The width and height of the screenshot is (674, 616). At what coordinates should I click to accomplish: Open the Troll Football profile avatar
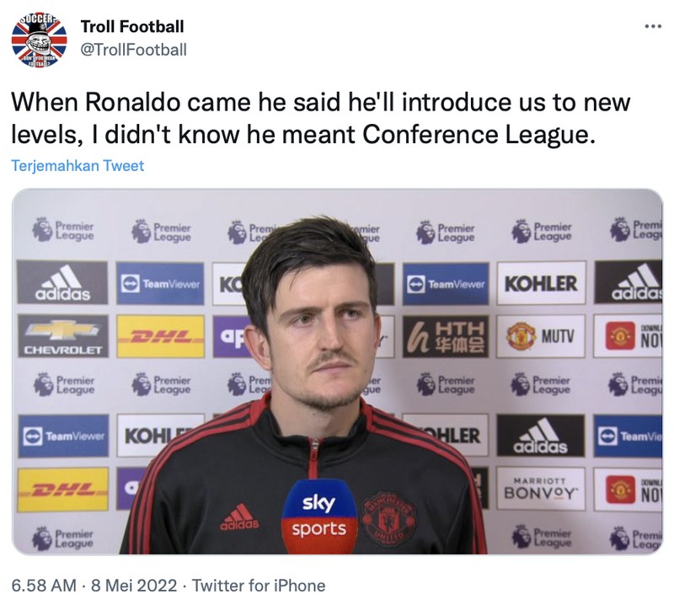(x=39, y=40)
